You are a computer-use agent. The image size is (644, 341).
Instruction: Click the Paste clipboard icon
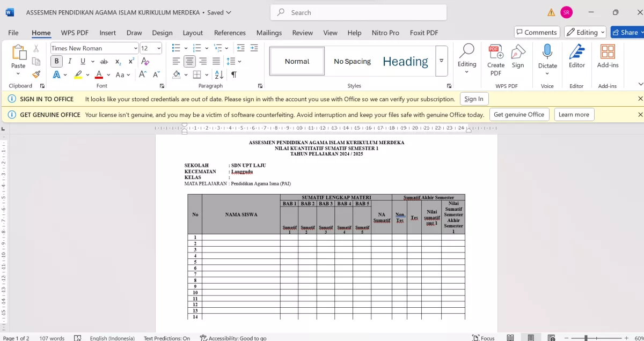coord(18,53)
